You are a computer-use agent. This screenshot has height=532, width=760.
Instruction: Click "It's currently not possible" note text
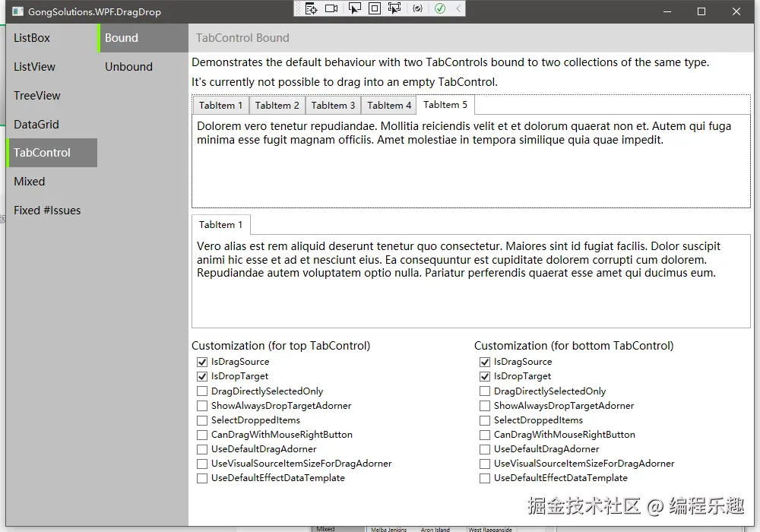click(x=344, y=82)
